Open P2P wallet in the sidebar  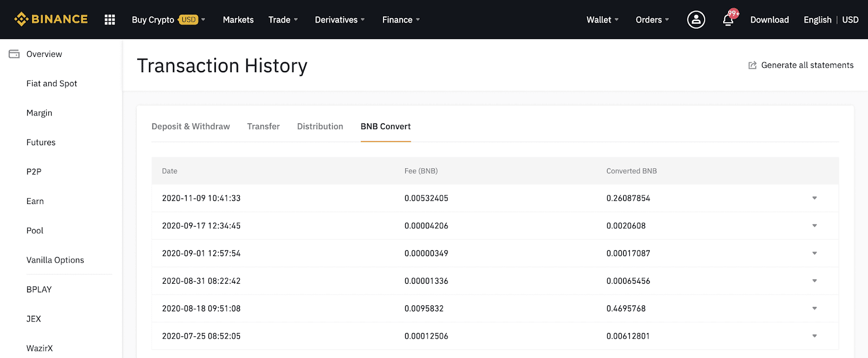[34, 171]
